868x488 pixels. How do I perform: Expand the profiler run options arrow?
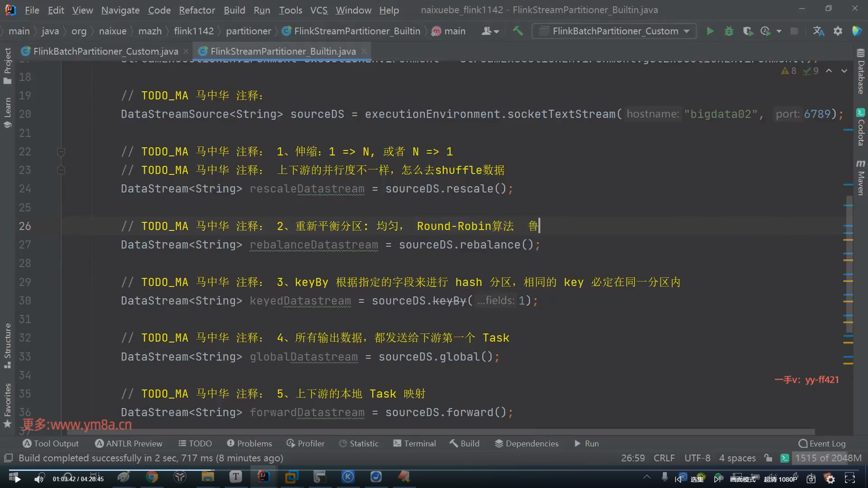pyautogui.click(x=779, y=31)
